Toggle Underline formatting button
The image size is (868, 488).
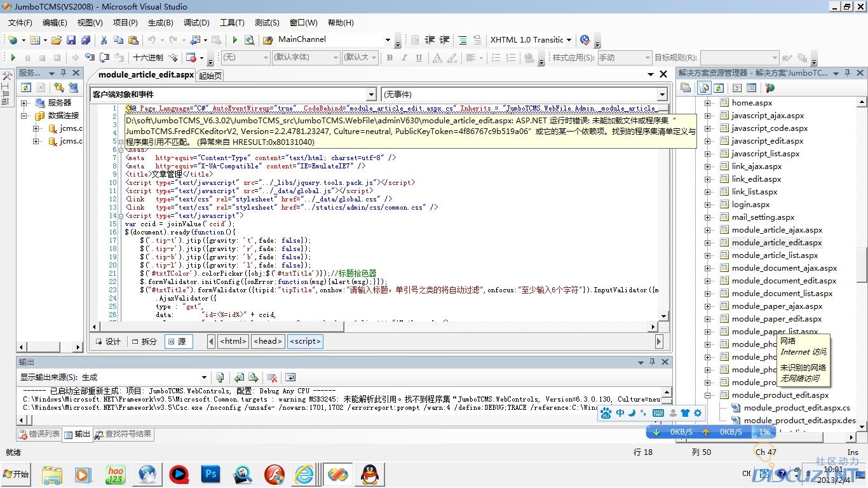point(419,57)
